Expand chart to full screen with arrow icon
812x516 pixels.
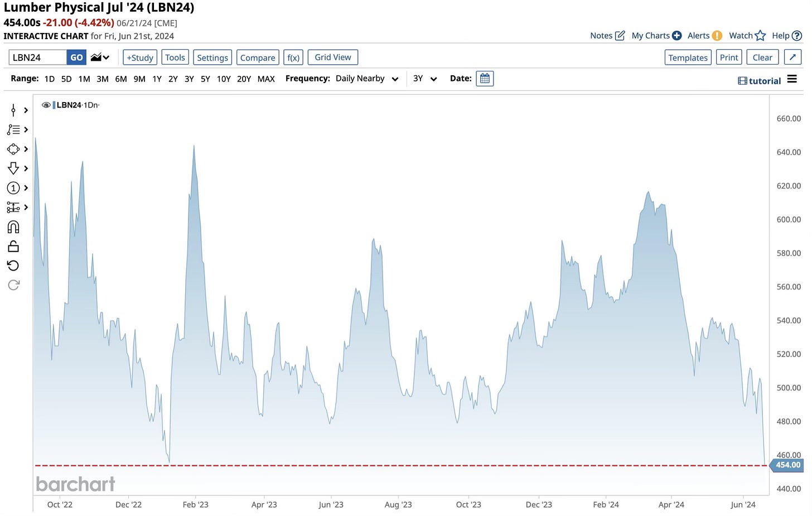click(x=792, y=57)
